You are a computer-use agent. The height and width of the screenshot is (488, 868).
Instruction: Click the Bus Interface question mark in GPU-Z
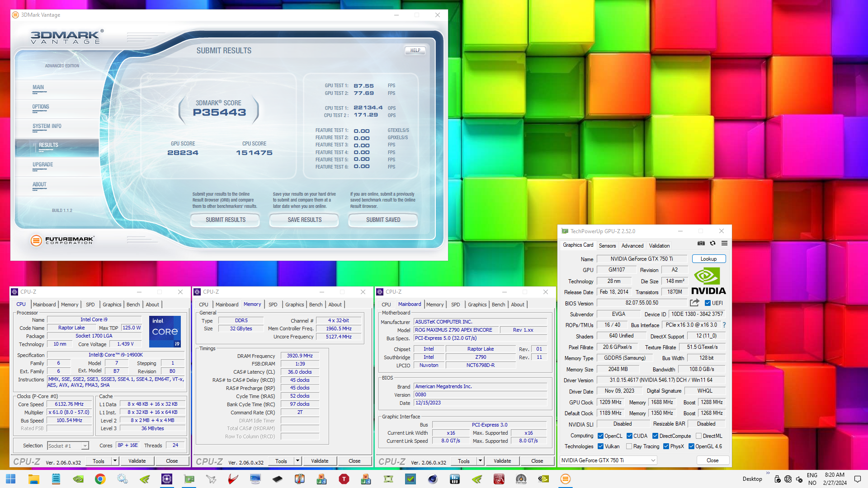(x=724, y=325)
